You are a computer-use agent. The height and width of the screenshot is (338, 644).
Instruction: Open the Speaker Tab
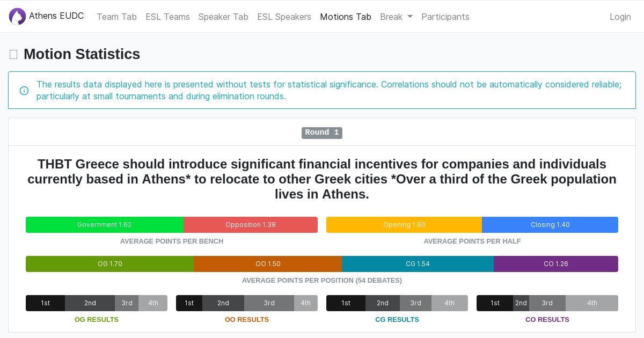click(223, 17)
